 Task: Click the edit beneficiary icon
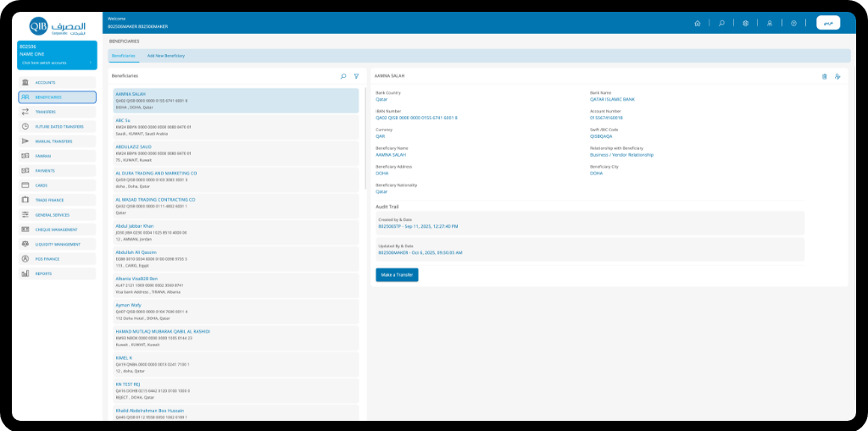pos(837,76)
